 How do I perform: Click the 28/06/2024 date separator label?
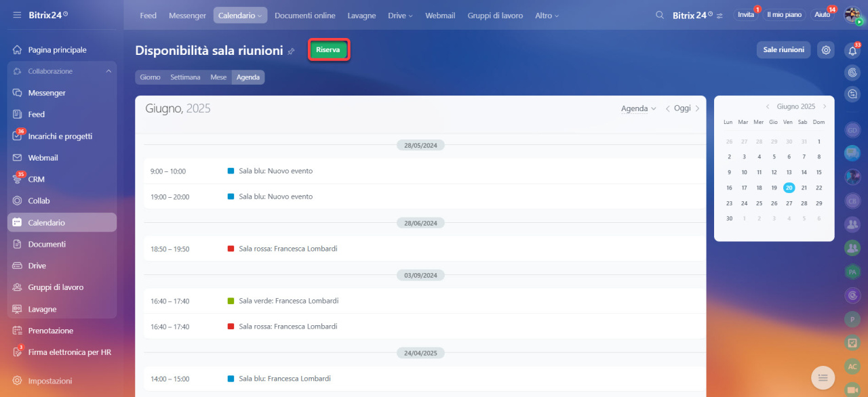click(420, 223)
